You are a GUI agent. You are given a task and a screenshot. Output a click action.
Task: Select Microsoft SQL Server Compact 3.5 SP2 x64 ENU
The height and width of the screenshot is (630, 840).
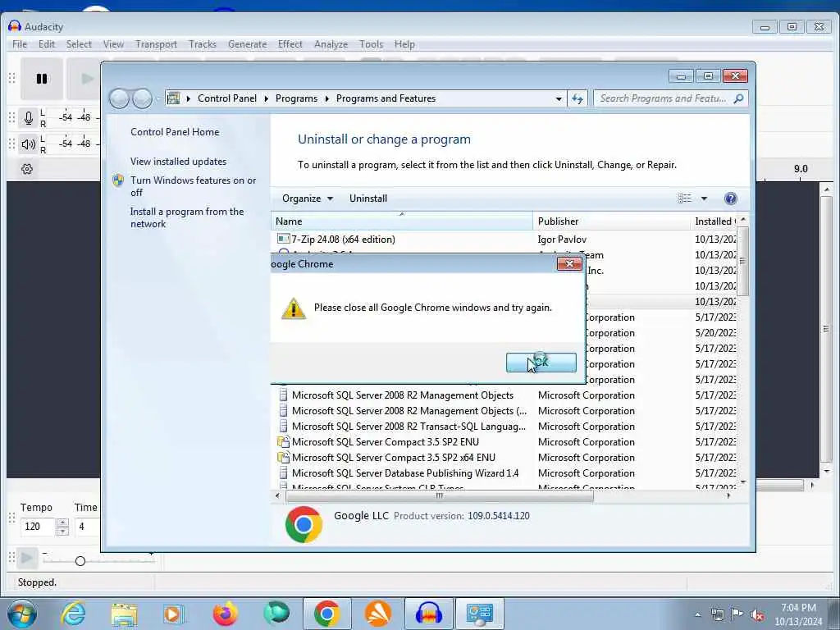pyautogui.click(x=505, y=458)
